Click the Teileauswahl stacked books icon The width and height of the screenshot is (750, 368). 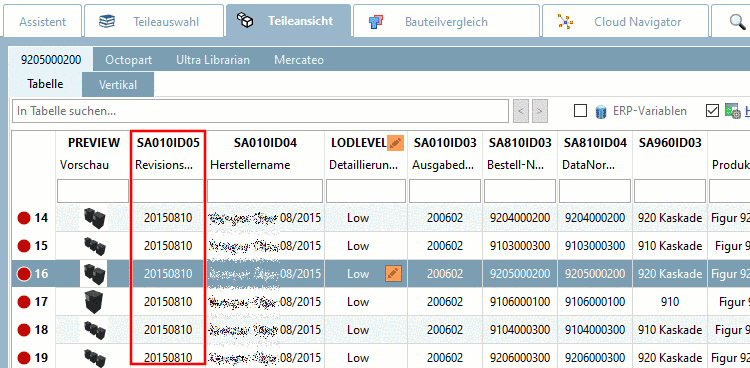(107, 22)
